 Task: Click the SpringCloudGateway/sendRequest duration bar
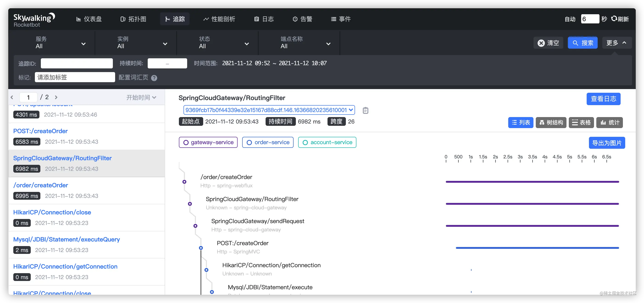(532, 226)
